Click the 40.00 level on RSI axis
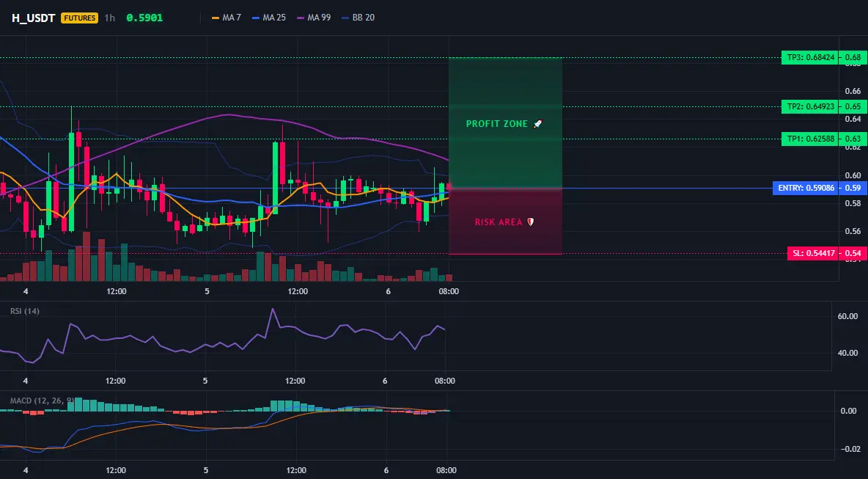 [847, 353]
